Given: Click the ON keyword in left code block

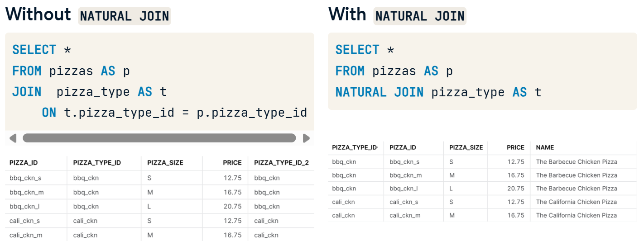Looking at the screenshot, I should (49, 113).
